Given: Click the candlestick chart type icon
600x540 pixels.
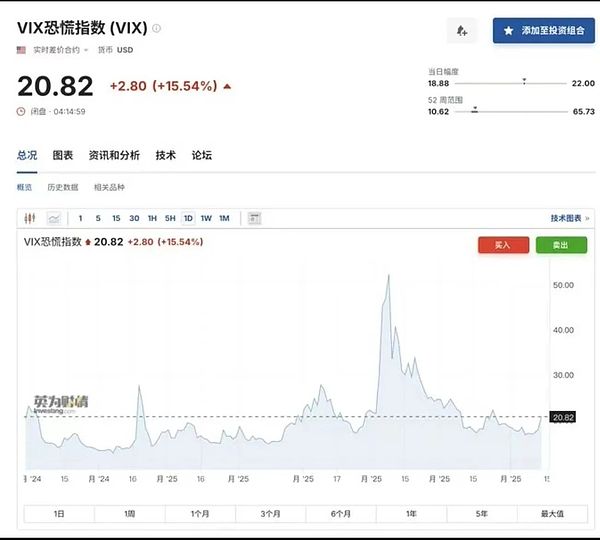Looking at the screenshot, I should coord(31,218).
